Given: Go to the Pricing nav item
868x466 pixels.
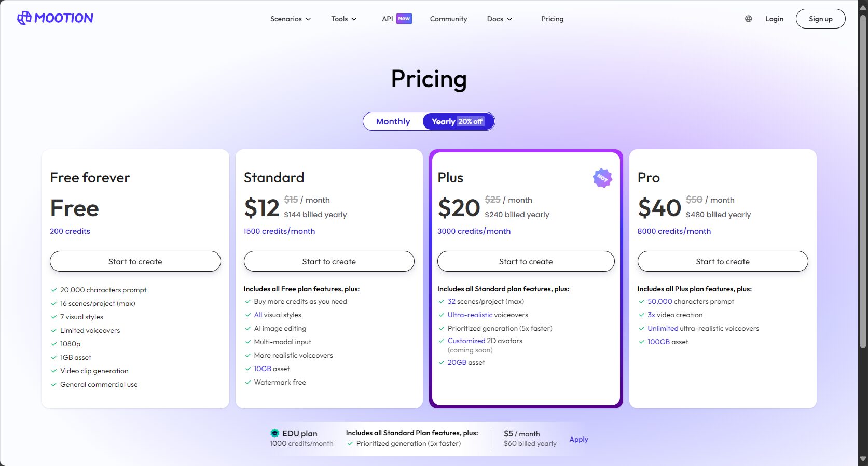Looking at the screenshot, I should [x=552, y=19].
